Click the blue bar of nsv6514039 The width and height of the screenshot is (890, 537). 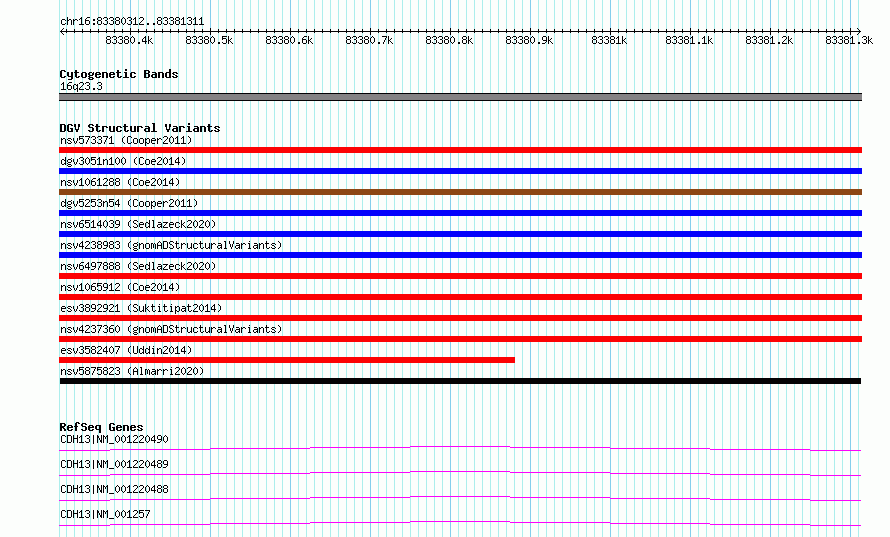coord(460,234)
